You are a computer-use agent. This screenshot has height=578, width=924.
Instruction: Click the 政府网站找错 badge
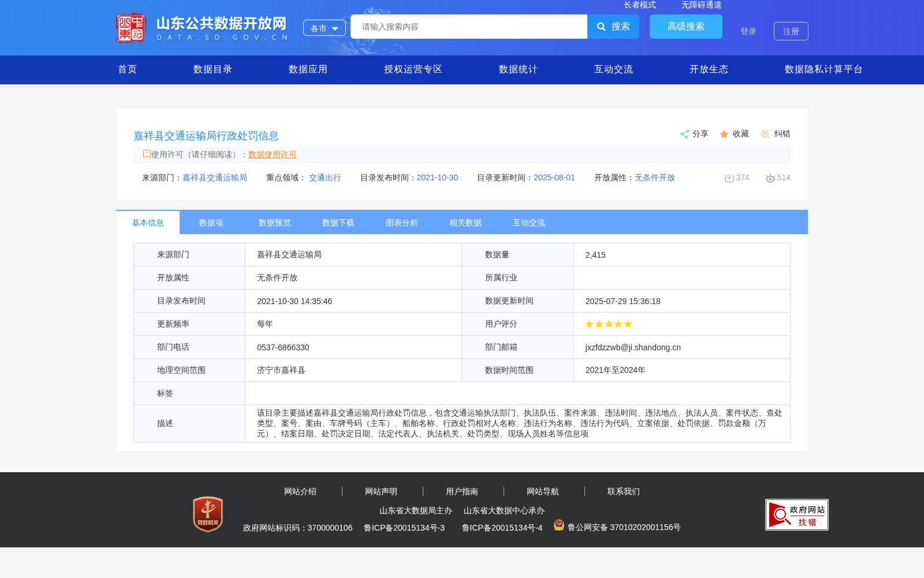(797, 514)
